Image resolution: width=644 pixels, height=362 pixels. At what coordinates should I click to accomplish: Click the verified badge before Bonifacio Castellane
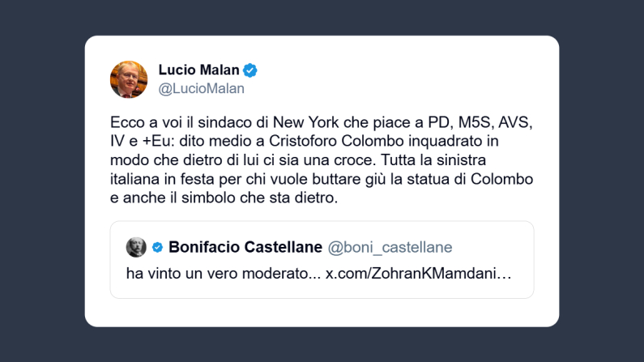tap(158, 247)
